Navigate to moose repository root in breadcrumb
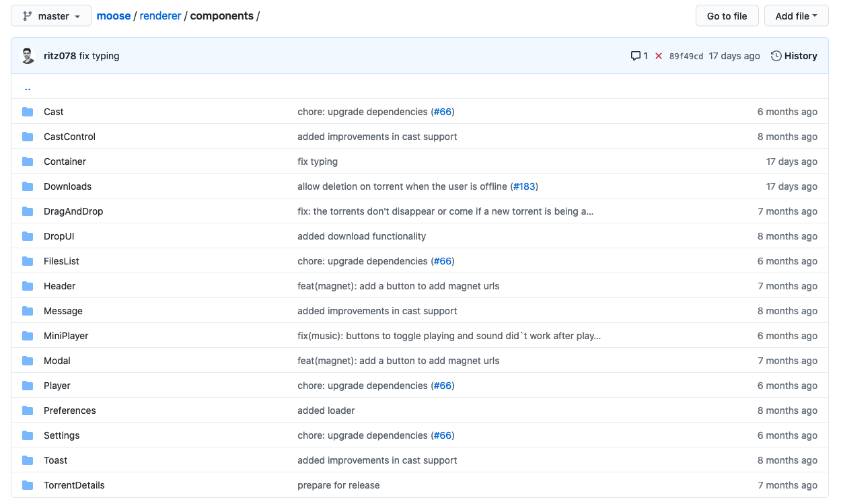The width and height of the screenshot is (841, 504). (x=114, y=16)
